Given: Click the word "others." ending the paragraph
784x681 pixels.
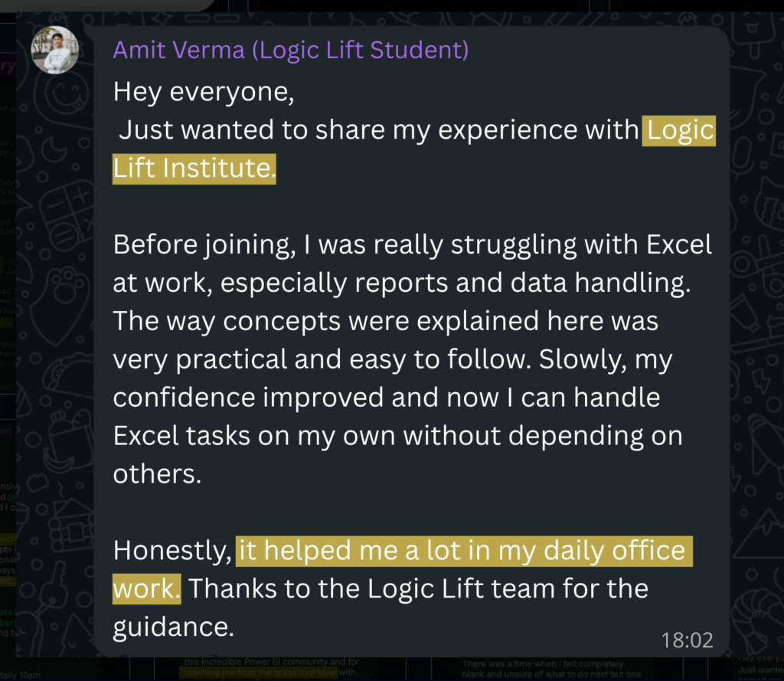Looking at the screenshot, I should tap(156, 473).
